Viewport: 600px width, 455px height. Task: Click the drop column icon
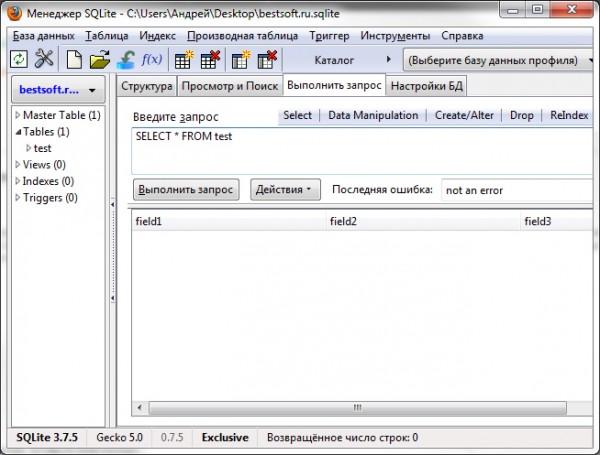[x=267, y=60]
